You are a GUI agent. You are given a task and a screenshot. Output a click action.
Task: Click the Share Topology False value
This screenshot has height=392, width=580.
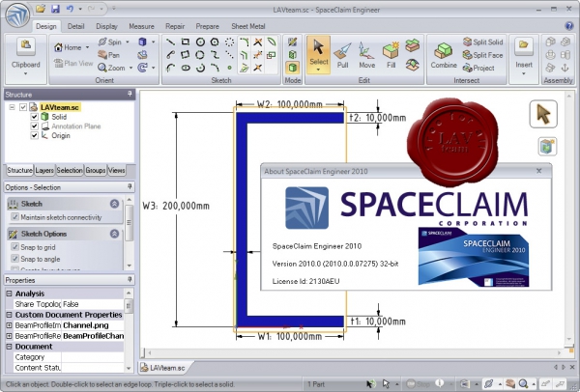(93, 304)
